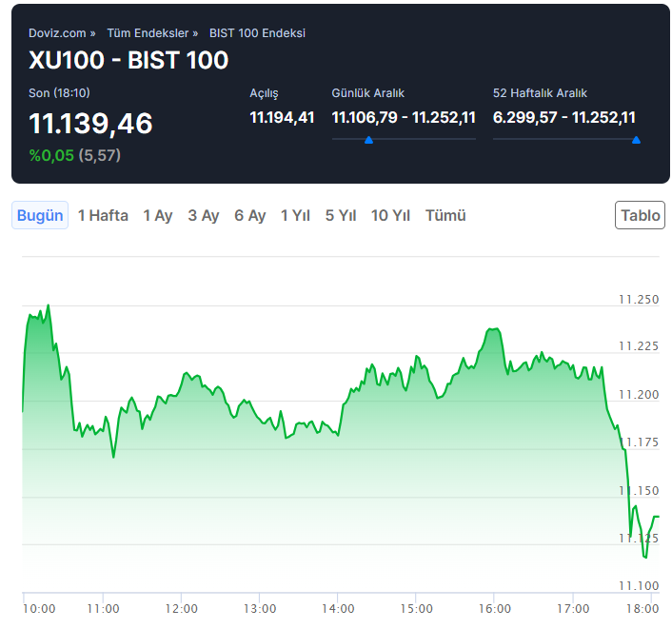Select the Bugün time range tab
Image resolution: width=672 pixels, height=629 pixels.
point(40,215)
